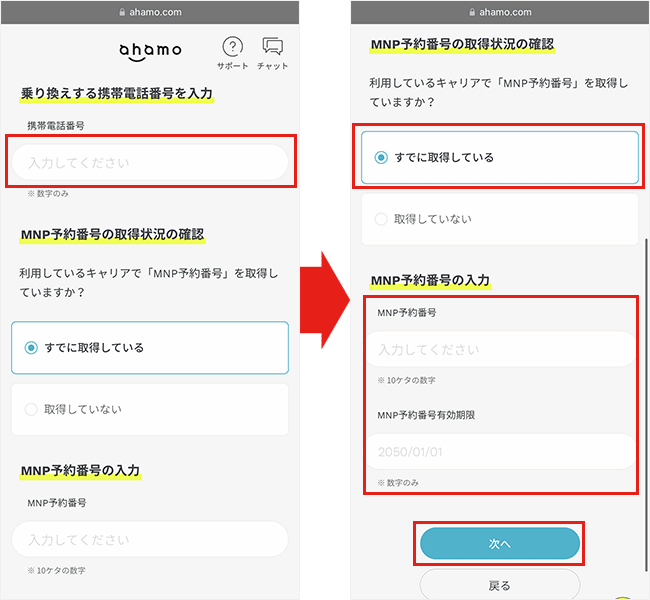Select 'すでに取得している' in left screen
This screenshot has height=600, width=650.
tap(150, 347)
